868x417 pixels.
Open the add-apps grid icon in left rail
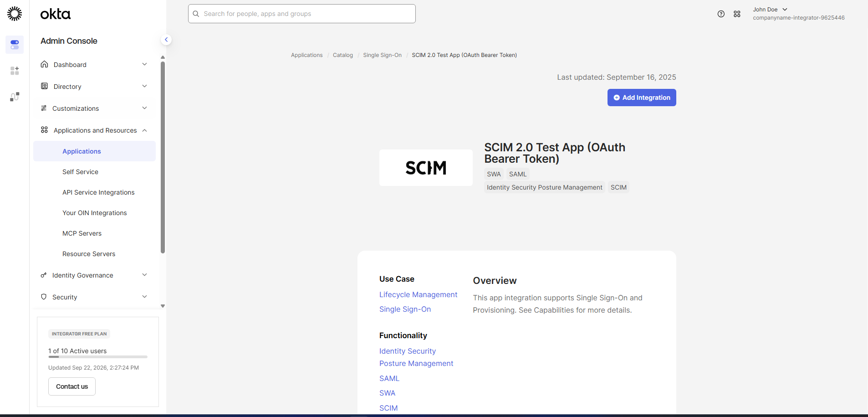(15, 71)
